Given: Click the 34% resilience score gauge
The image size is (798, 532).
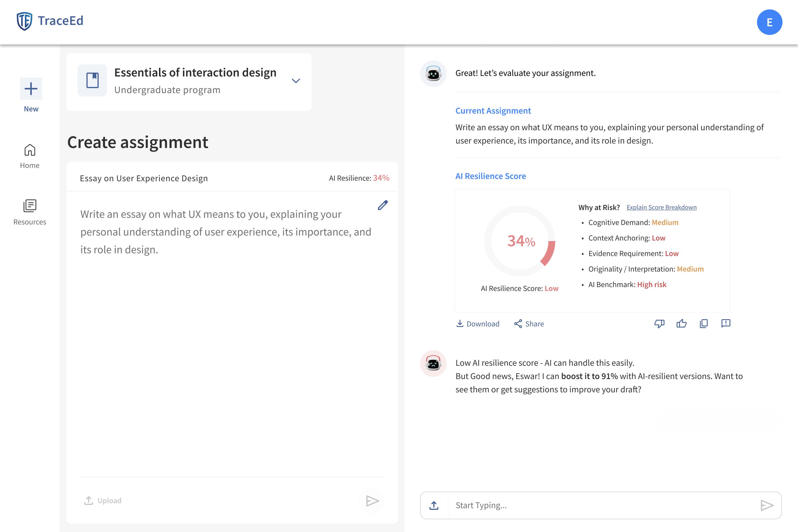Looking at the screenshot, I should click(520, 241).
